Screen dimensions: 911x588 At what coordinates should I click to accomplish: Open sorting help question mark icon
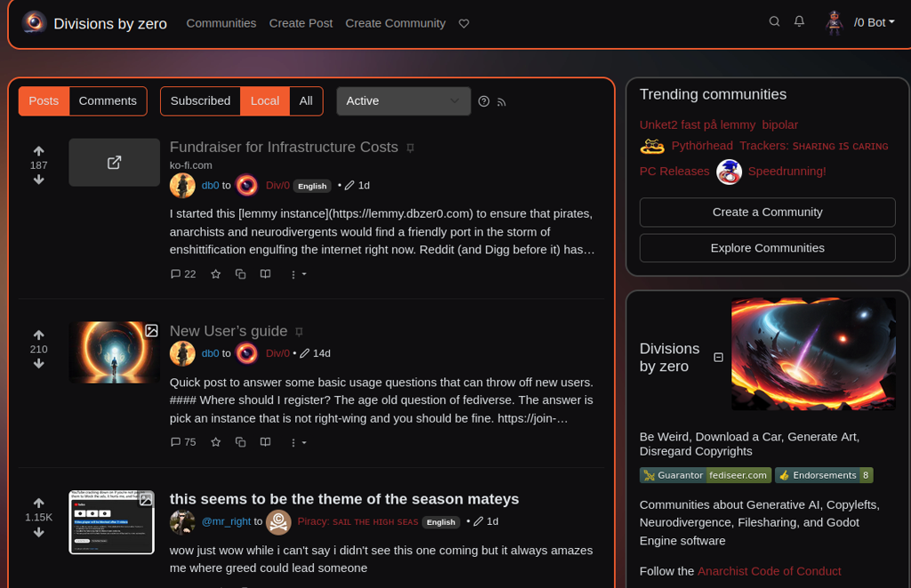pos(483,101)
